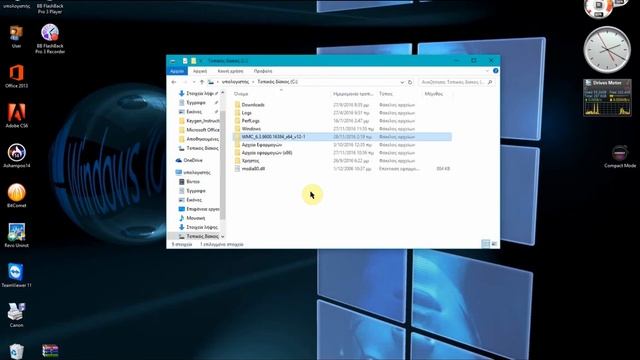Image resolution: width=640 pixels, height=360 pixels.
Task: Open the User desktop shortcut
Action: click(x=16, y=37)
